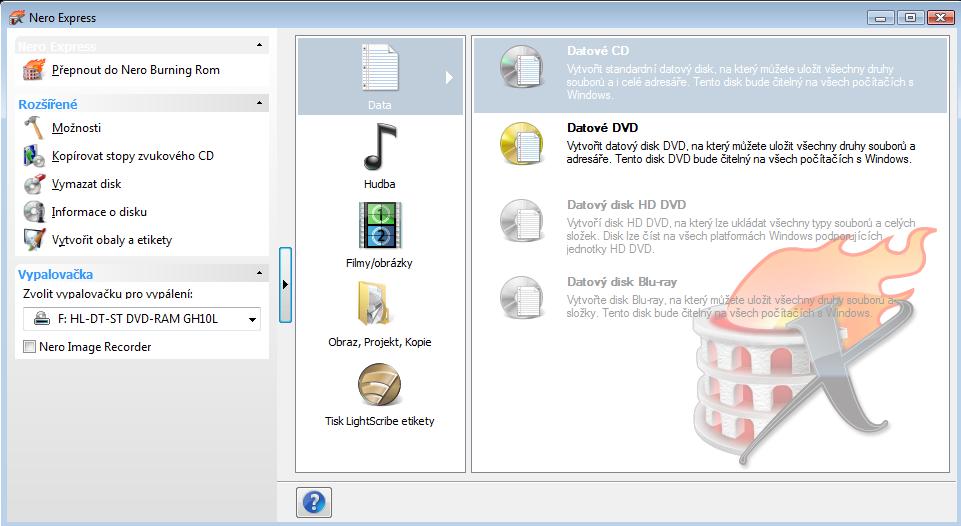The image size is (961, 526).
Task: Open Vytvořit obaly a etikety
Action: point(112,240)
